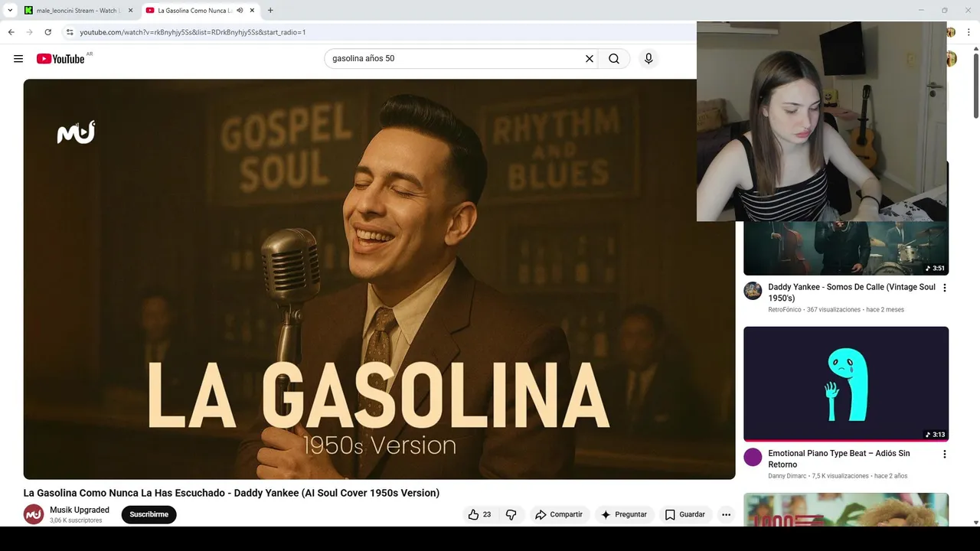Click the '3,06 K suscriptores' text
The width and height of the screenshot is (980, 551).
pyautogui.click(x=76, y=520)
